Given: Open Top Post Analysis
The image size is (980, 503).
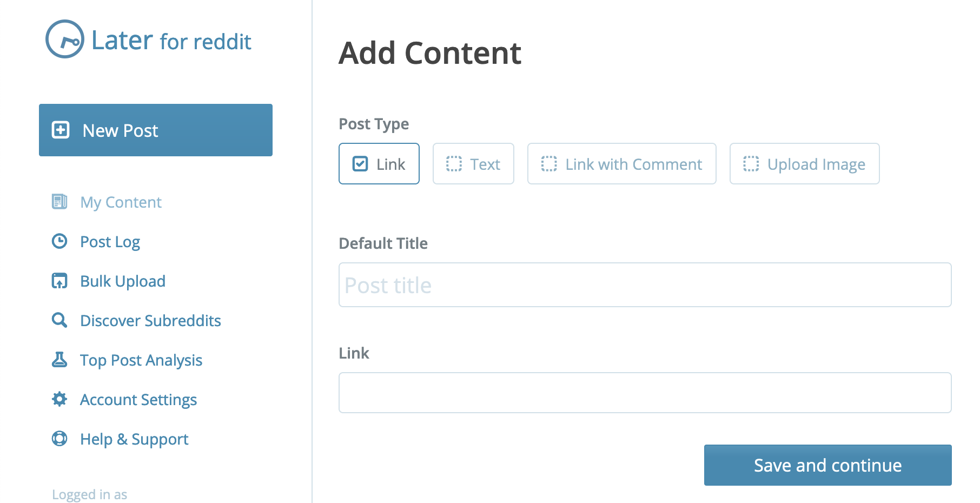Looking at the screenshot, I should coord(141,360).
